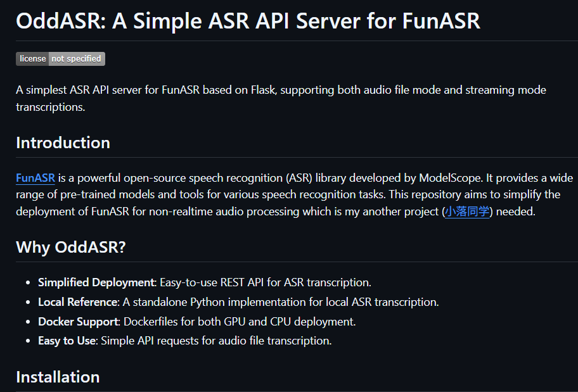Click the Local Reference bullet text

coord(238,302)
